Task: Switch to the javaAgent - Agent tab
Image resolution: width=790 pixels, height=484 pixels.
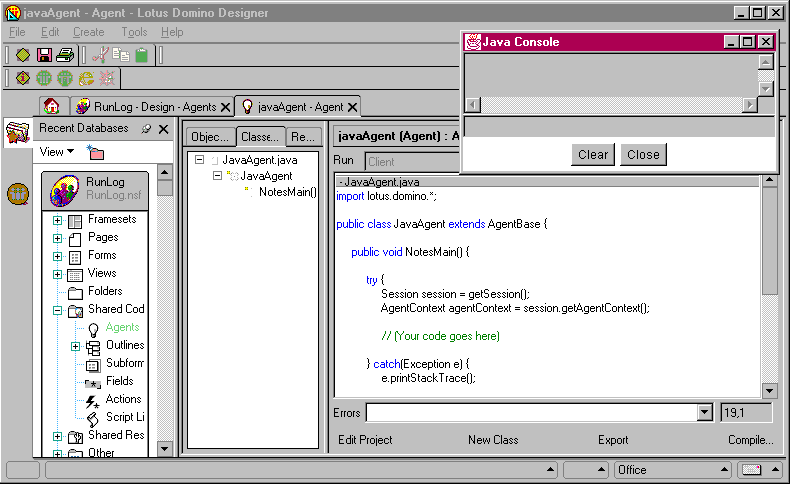Action: click(300, 107)
